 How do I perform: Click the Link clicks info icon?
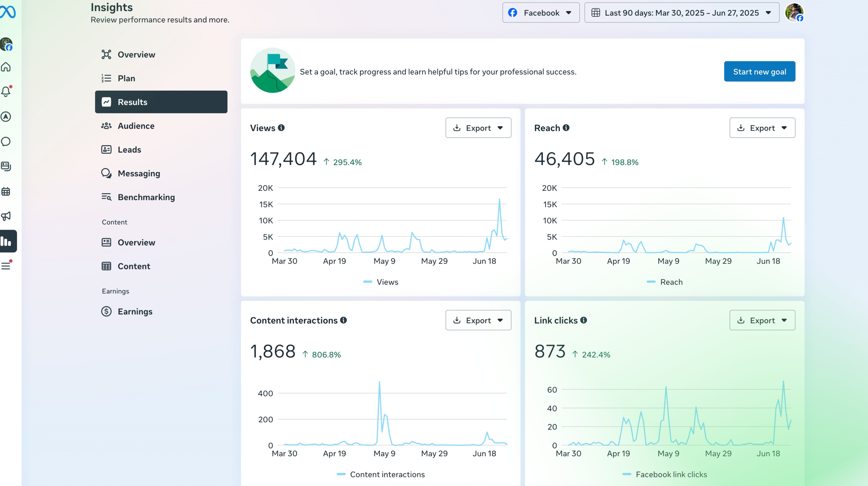click(584, 320)
